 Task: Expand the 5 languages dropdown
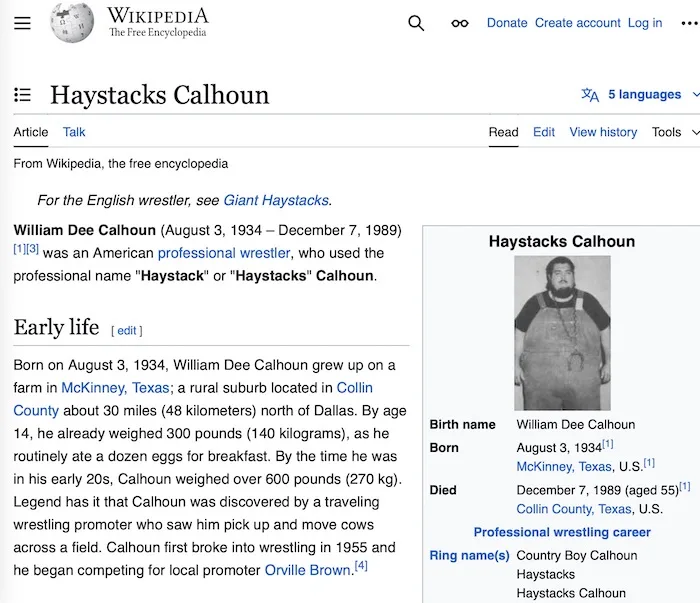tap(653, 95)
